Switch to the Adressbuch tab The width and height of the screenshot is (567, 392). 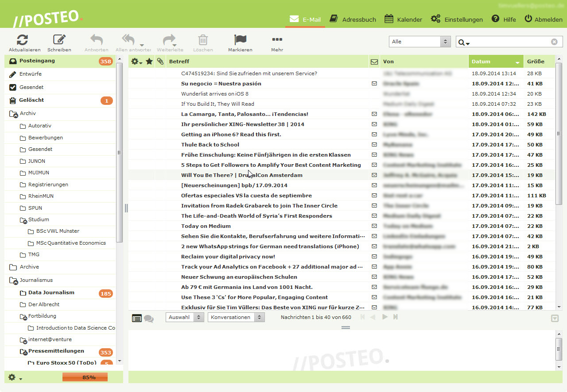point(353,19)
